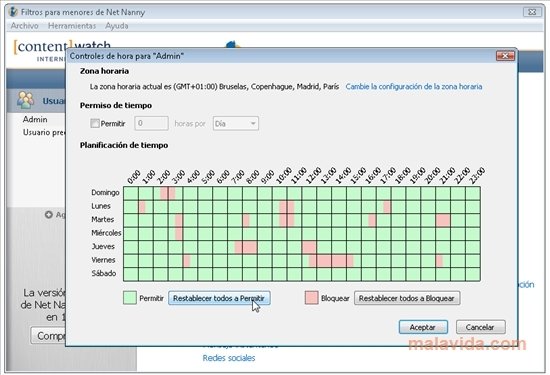Toggle the Permitir time allowance checkbox
This screenshot has width=550, height=375.
coord(95,123)
